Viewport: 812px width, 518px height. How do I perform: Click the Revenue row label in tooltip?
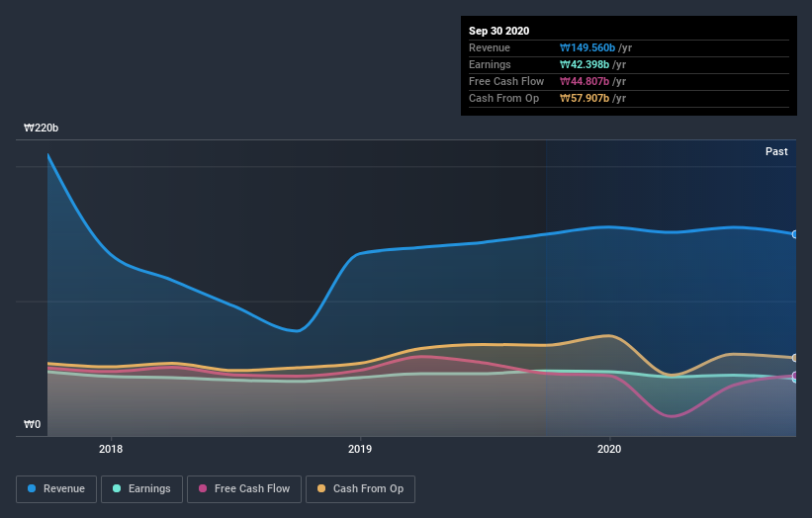point(490,47)
